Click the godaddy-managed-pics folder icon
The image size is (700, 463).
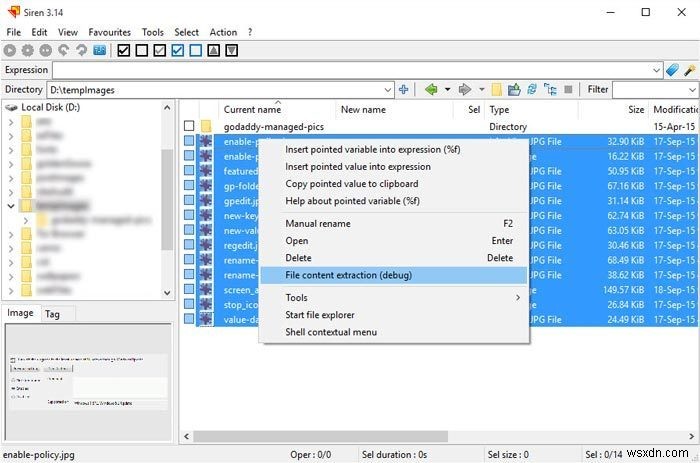pyautogui.click(x=206, y=126)
